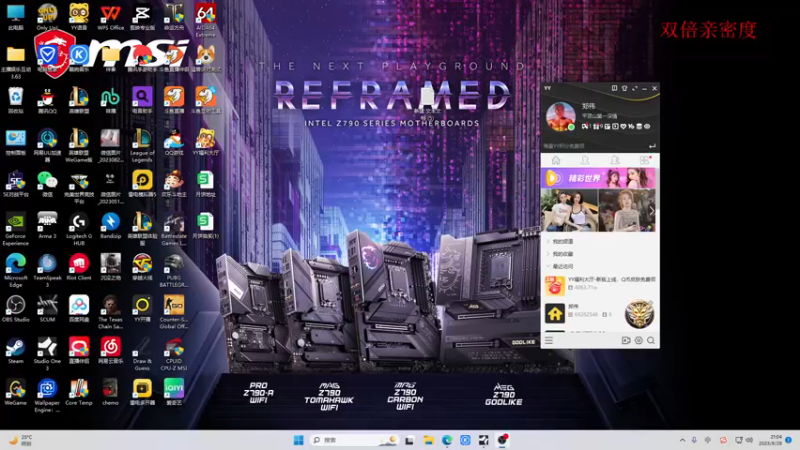Click the YY profile avatar picture

(560, 116)
